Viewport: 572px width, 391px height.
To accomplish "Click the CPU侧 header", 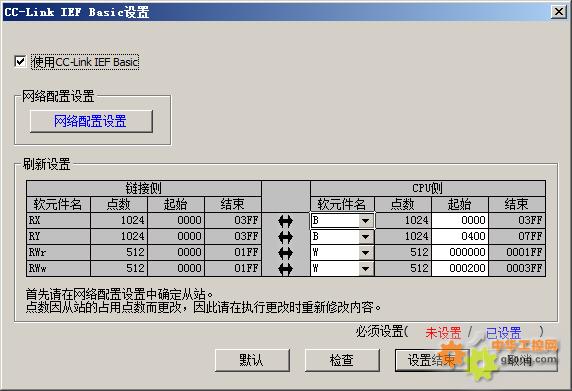I will 428,189.
